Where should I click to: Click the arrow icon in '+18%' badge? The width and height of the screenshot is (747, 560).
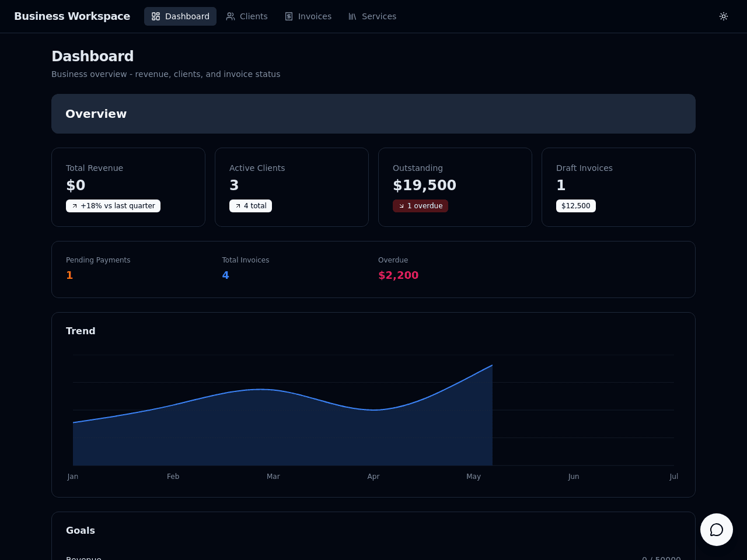click(x=75, y=206)
